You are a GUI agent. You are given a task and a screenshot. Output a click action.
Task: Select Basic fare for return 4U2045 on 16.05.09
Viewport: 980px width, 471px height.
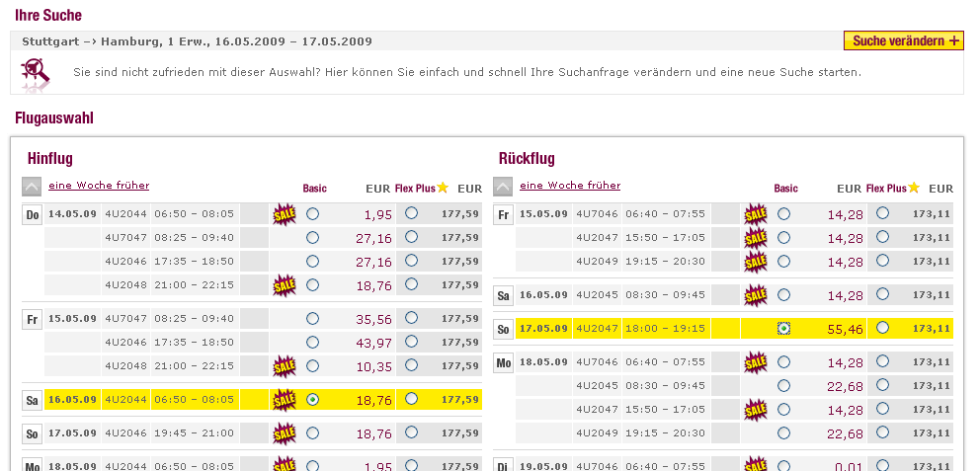[x=784, y=294]
